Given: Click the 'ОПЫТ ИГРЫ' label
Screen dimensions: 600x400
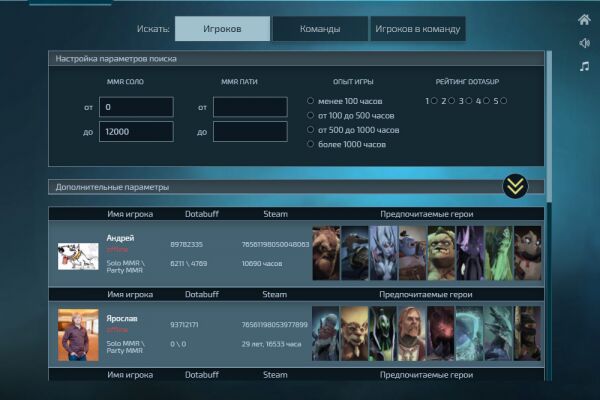Looking at the screenshot, I should [x=353, y=82].
